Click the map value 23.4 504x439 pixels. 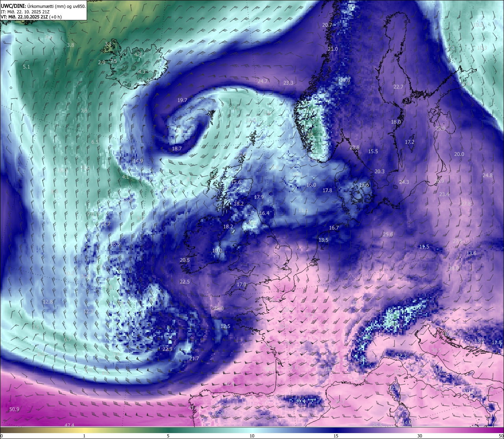[x=444, y=194]
